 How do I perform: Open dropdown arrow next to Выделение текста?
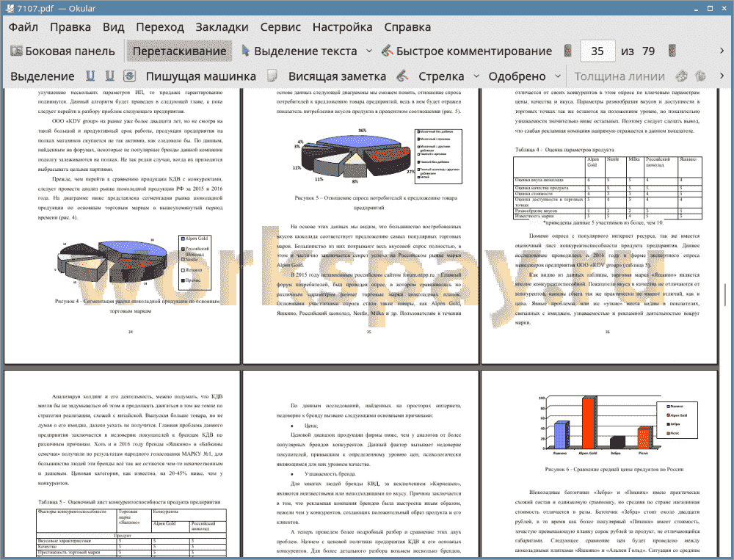369,51
